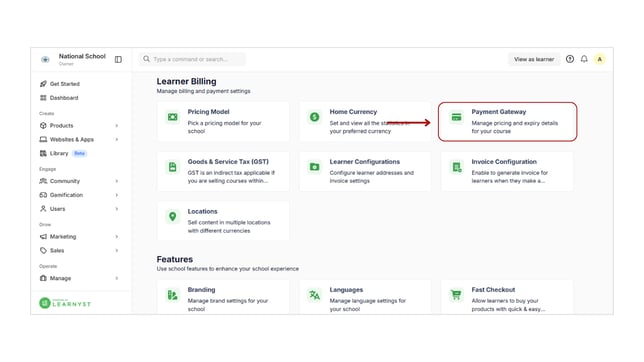
Task: Open the Goods & Service Tax (GST) title
Action: 228,162
